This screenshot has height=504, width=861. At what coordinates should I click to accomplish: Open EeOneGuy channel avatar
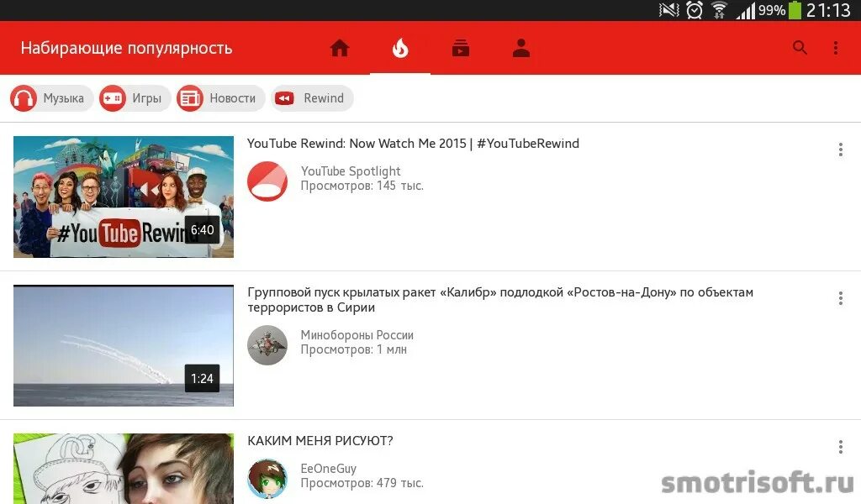(267, 479)
